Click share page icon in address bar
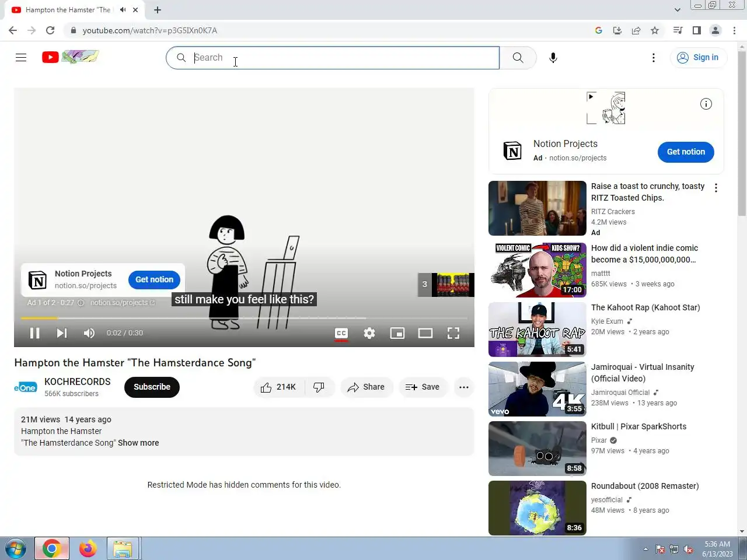747x560 pixels. tap(636, 30)
